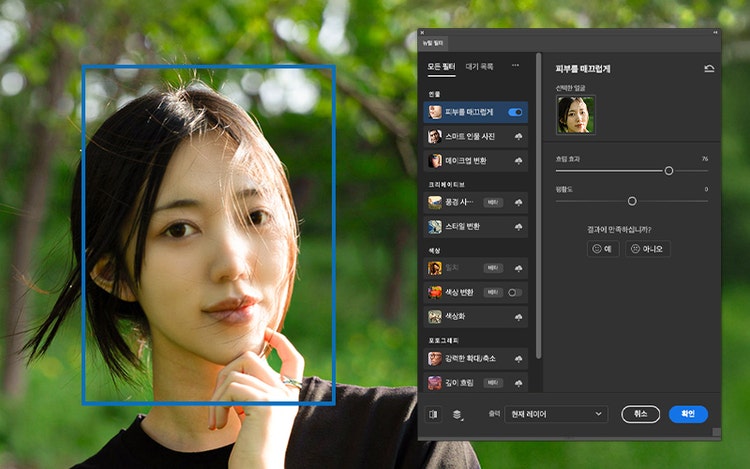
Task: Click the 스타일 변환 filter thumbnail icon
Action: 435,227
